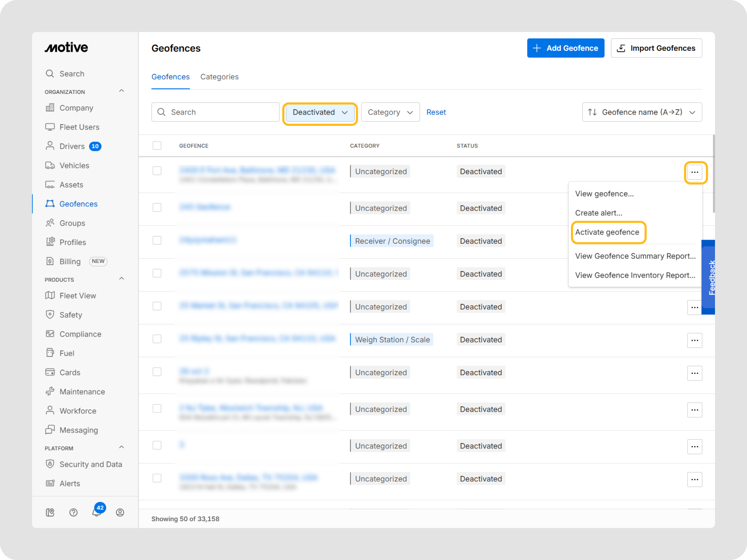
Task: Choose Activate geofence from the context menu
Action: coord(607,232)
